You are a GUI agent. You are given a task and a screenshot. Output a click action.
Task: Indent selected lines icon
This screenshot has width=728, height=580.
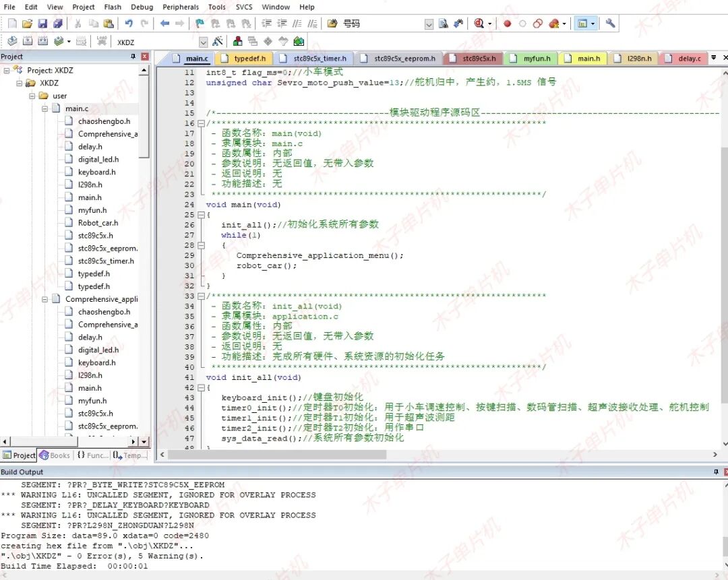[266, 23]
